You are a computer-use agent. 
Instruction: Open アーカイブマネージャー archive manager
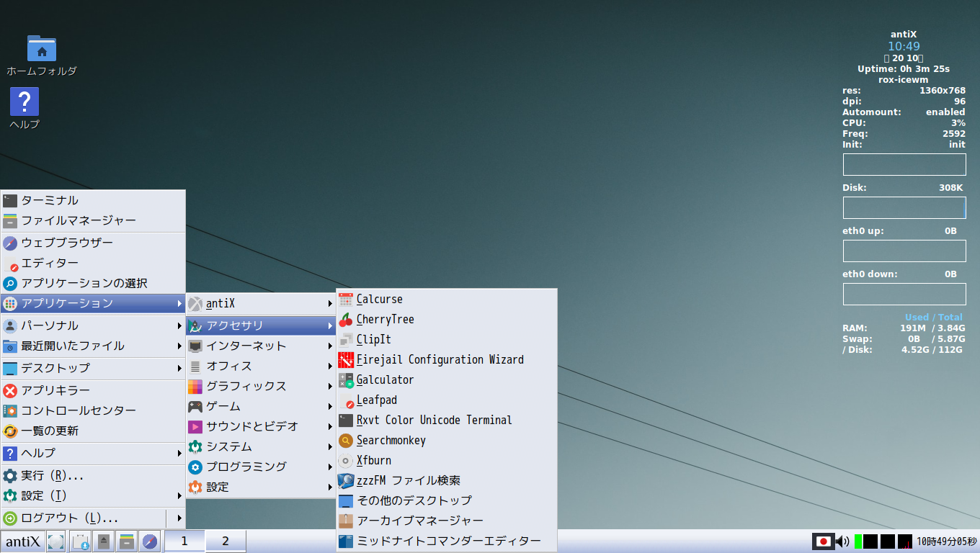point(447,521)
